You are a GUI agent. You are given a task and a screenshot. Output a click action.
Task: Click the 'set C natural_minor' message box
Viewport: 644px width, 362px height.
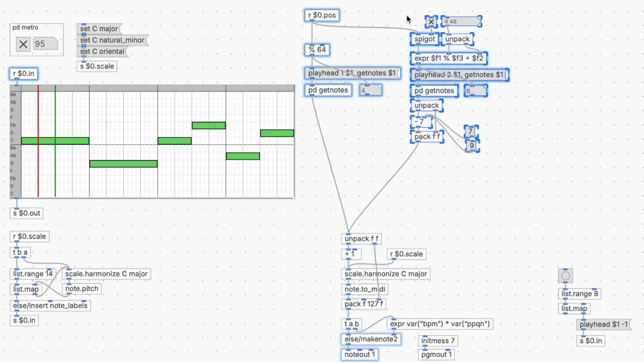tap(112, 40)
